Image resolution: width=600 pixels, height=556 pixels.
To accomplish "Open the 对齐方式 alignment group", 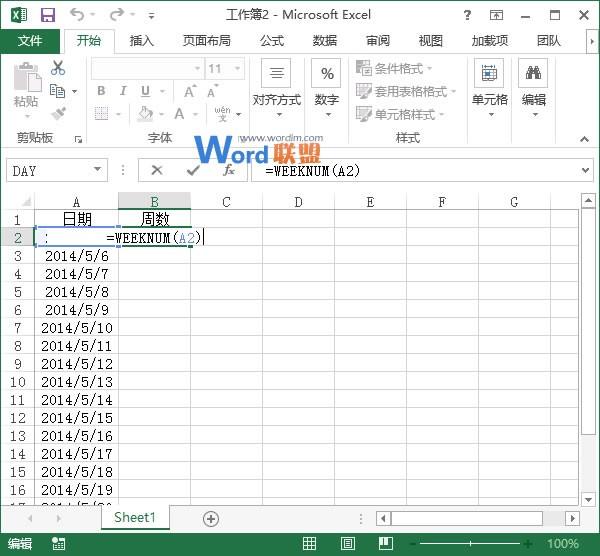I will [277, 88].
